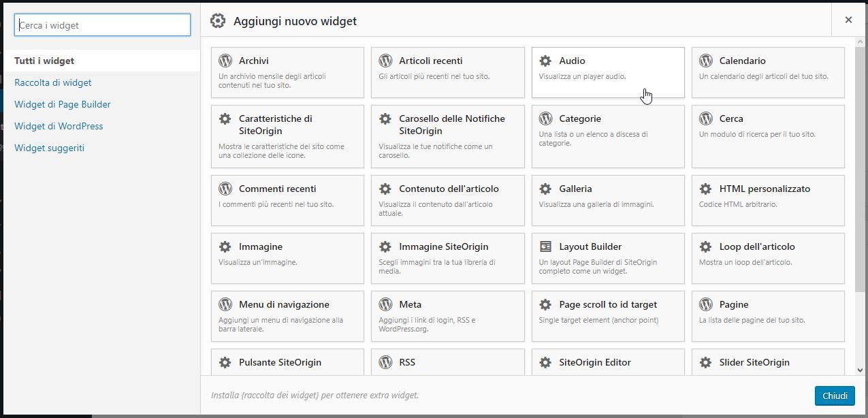Click the WordPress icon on Calendario widget
Screen dimensions: 868x418
[x=706, y=61]
